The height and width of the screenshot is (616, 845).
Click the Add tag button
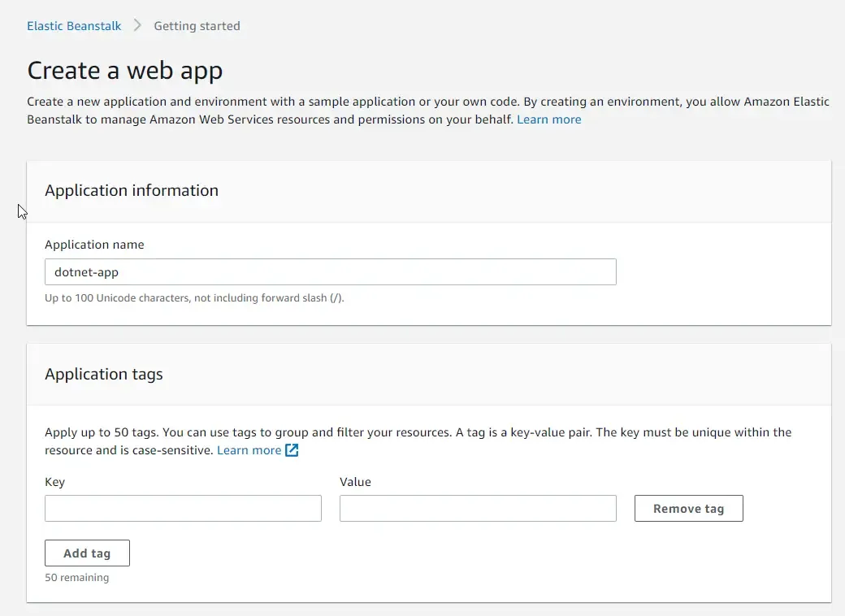pyautogui.click(x=87, y=553)
